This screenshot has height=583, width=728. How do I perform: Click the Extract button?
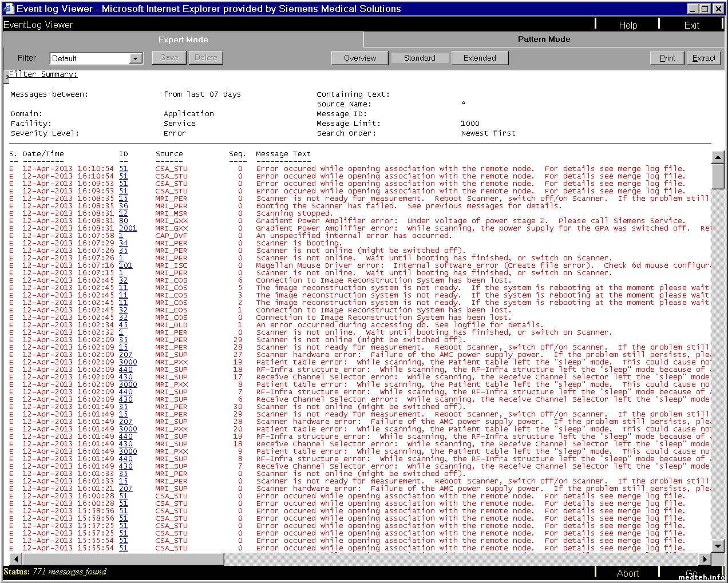(703, 58)
